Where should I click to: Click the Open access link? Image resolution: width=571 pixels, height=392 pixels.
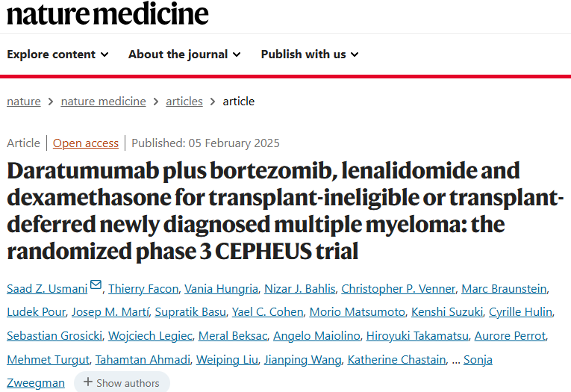coord(86,143)
